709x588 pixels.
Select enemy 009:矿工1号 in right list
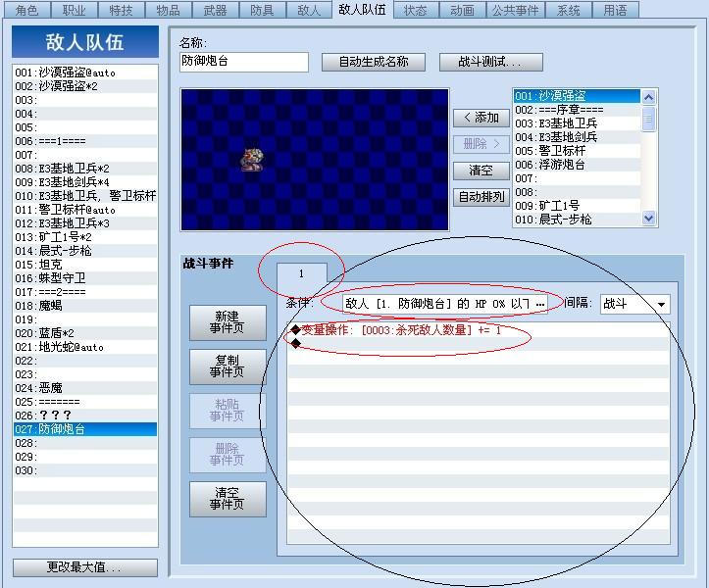click(x=577, y=206)
